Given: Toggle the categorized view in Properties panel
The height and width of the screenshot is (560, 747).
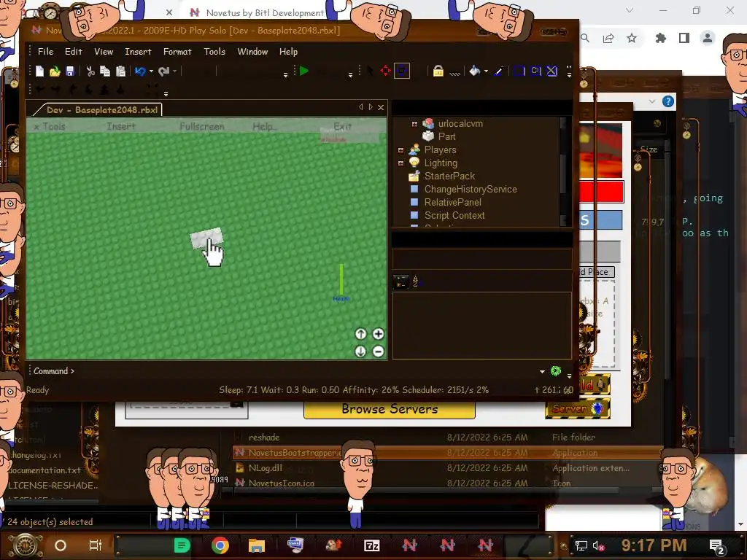Looking at the screenshot, I should pyautogui.click(x=400, y=282).
